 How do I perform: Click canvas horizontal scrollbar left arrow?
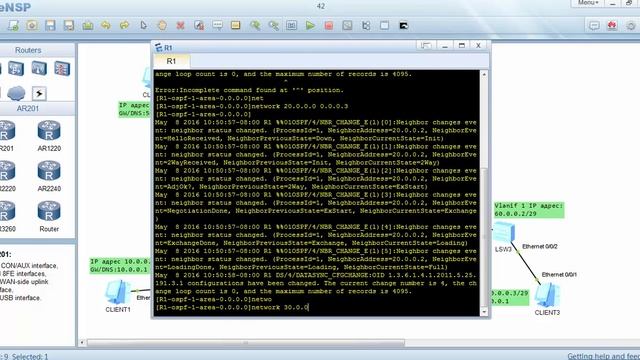(x=82, y=343)
